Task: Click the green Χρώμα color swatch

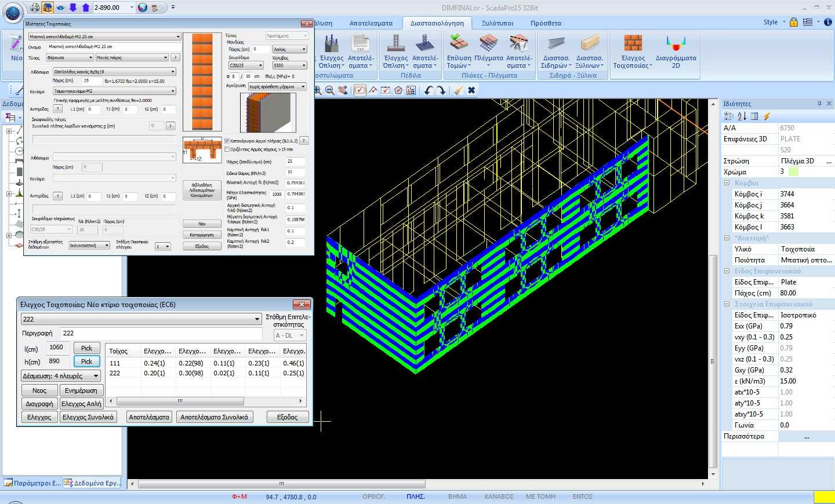Action: (793, 171)
